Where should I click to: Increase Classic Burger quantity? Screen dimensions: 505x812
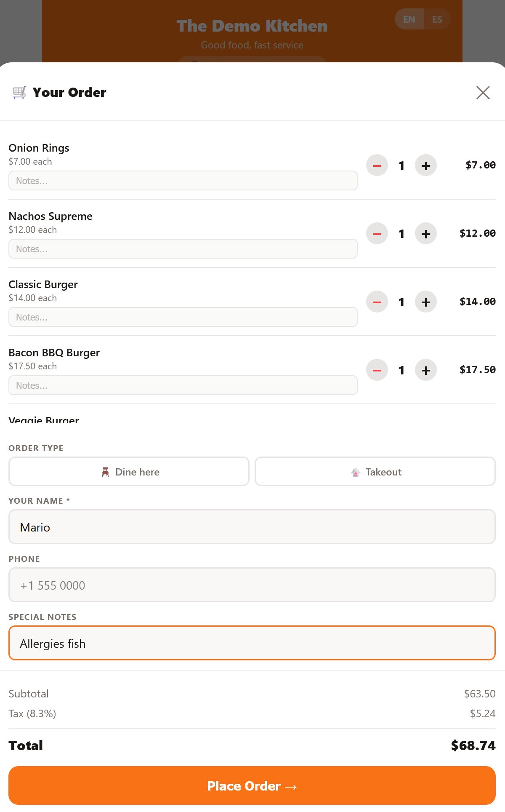(x=426, y=302)
